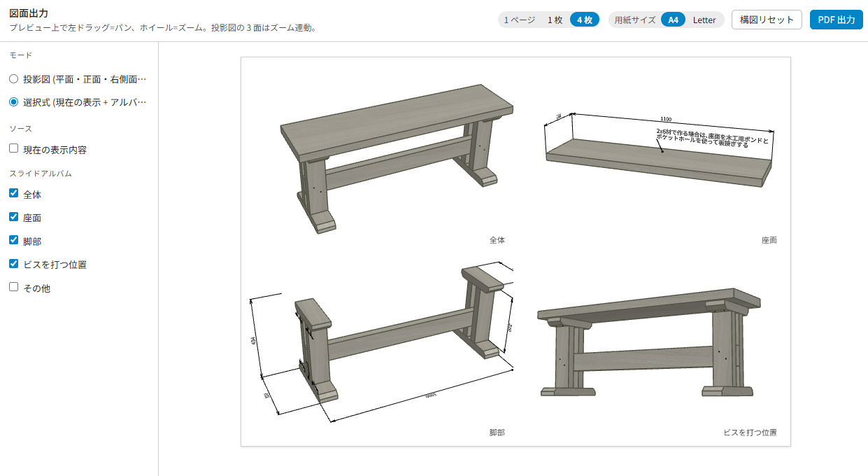
Task: Choose the 4 枚 per page option
Action: click(585, 20)
